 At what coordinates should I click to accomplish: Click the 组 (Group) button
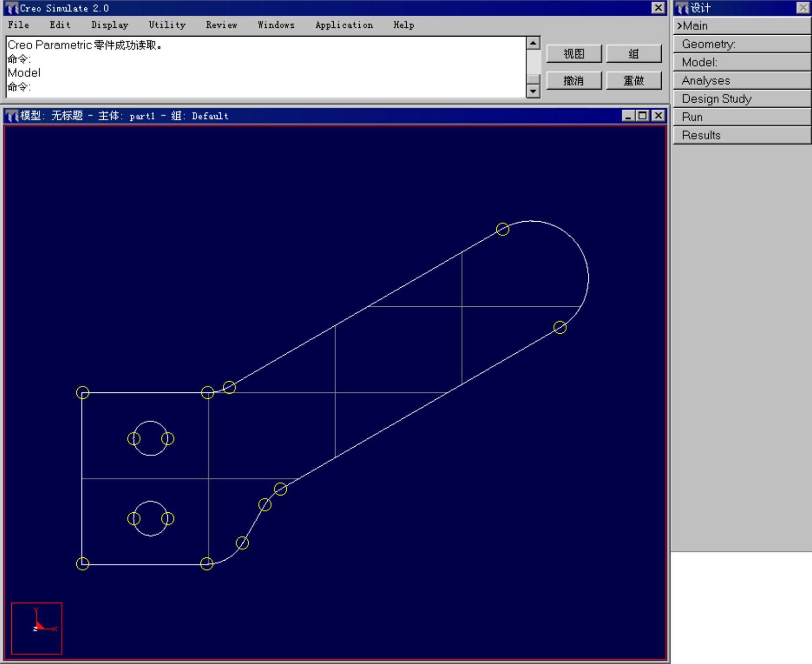coord(634,53)
